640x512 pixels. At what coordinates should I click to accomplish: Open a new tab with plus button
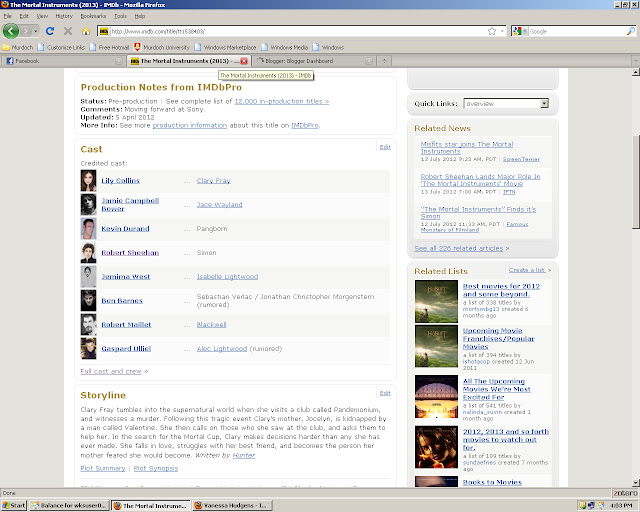[384, 61]
